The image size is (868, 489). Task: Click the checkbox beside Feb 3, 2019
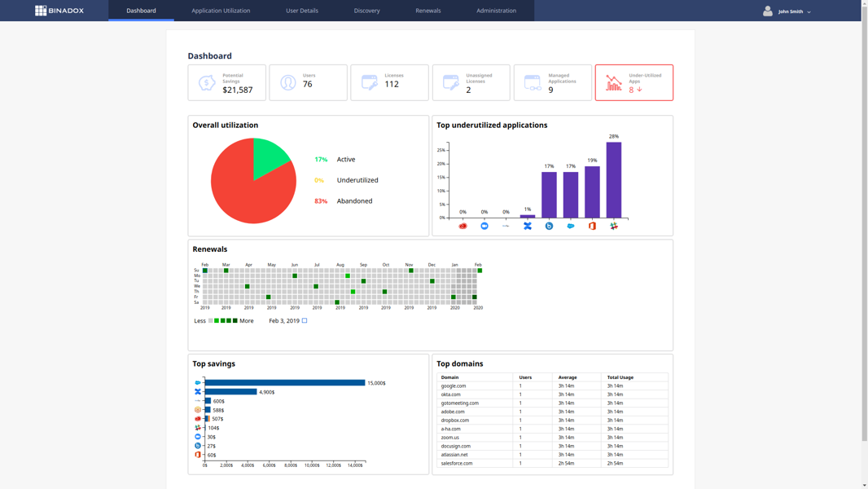coord(305,320)
